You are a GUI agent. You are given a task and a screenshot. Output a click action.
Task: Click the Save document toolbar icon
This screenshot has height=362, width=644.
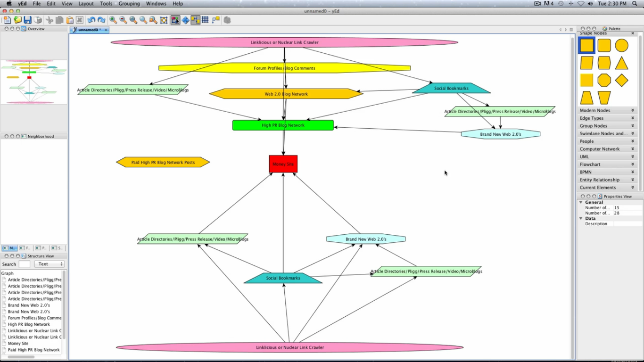(x=27, y=20)
